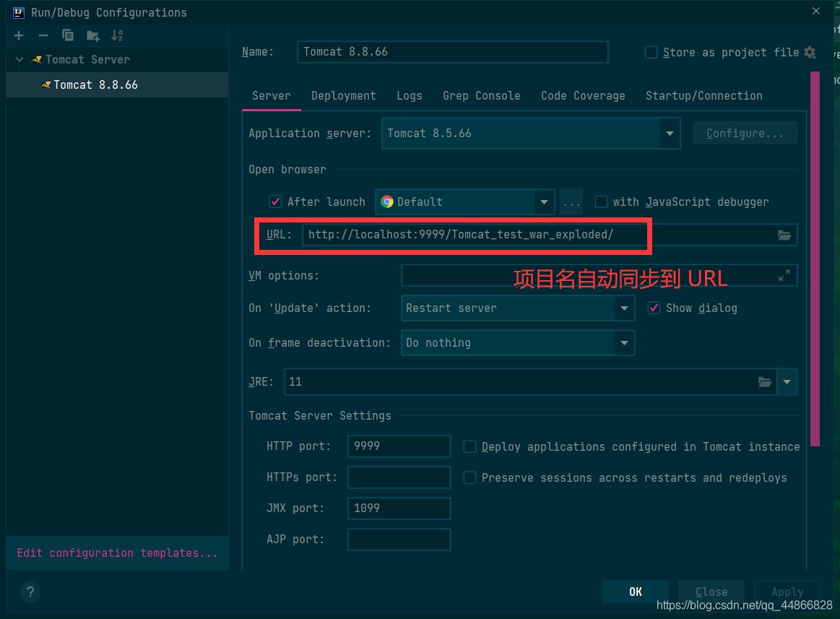Enable with JavaScript debugger checkbox
The width and height of the screenshot is (840, 619).
[x=602, y=202]
